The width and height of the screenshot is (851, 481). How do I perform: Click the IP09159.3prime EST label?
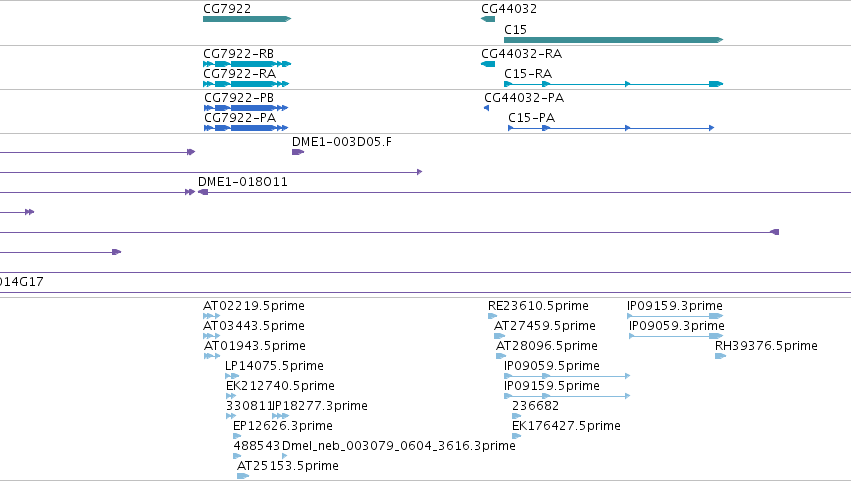click(x=675, y=306)
